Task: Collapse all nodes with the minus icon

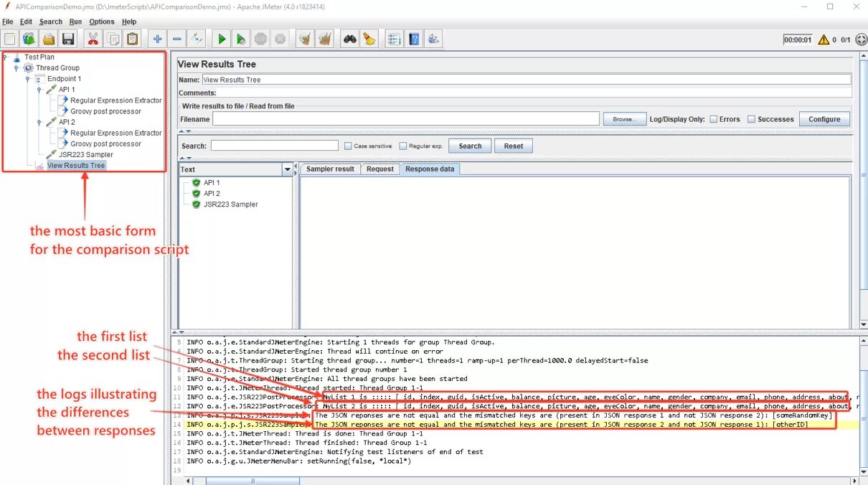Action: (176, 39)
